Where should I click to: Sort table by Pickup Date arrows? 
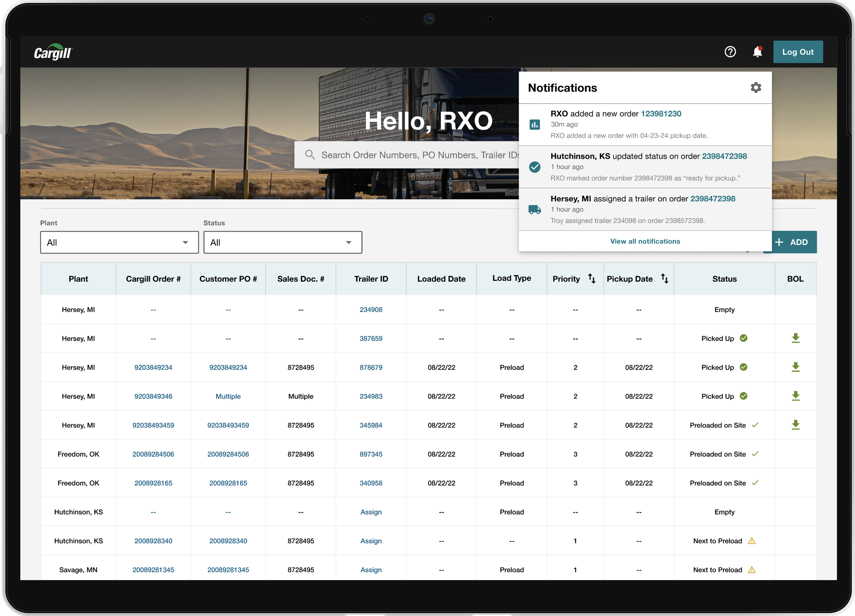[x=664, y=278]
